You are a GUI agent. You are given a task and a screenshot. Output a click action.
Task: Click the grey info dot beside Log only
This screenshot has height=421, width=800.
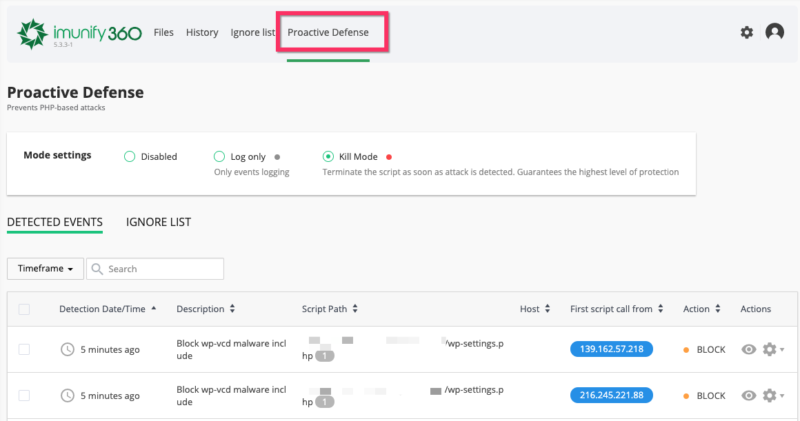point(277,157)
